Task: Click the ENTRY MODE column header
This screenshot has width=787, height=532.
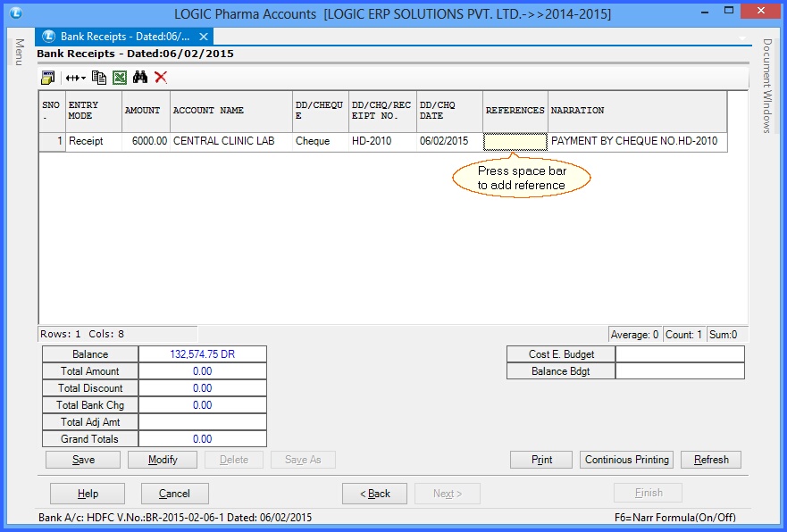Action: [94, 112]
